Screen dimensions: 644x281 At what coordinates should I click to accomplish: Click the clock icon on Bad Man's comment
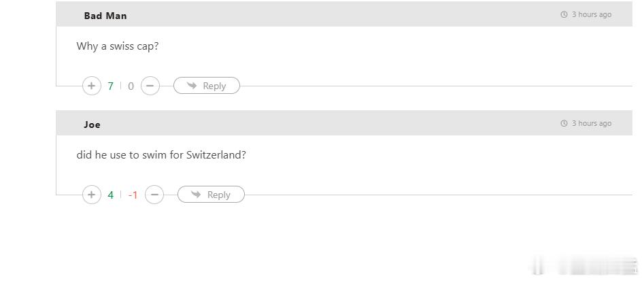click(x=564, y=14)
